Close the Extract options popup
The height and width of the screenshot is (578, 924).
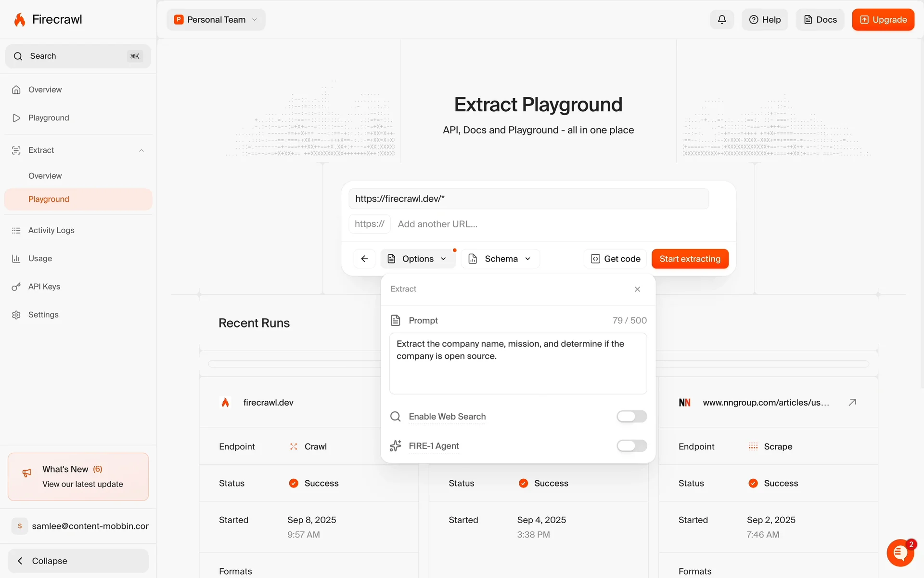[637, 289]
